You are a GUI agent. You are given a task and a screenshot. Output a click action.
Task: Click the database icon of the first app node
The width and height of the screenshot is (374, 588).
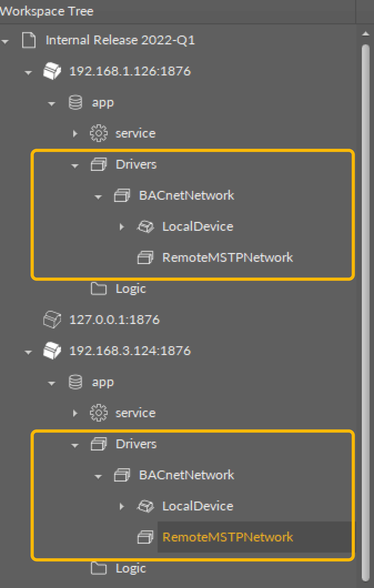75,102
